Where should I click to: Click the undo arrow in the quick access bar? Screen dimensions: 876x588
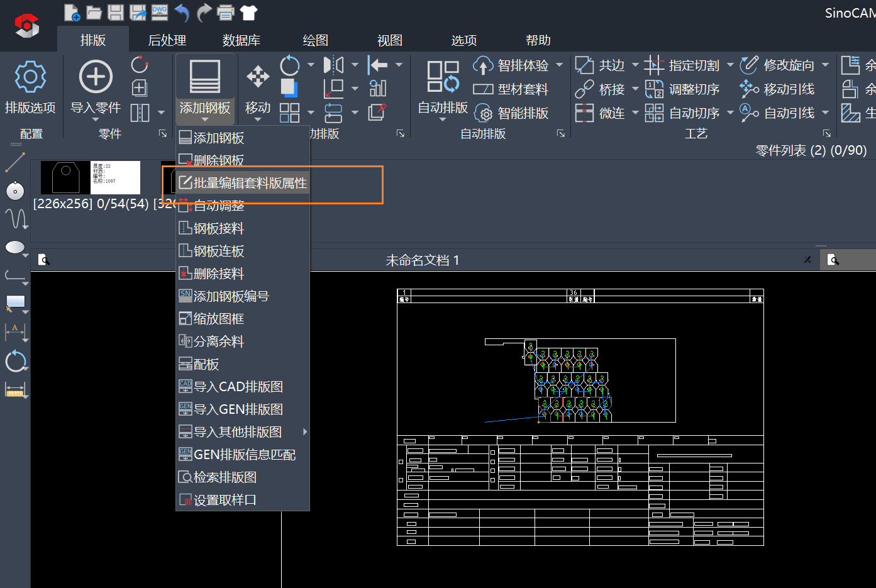point(182,13)
